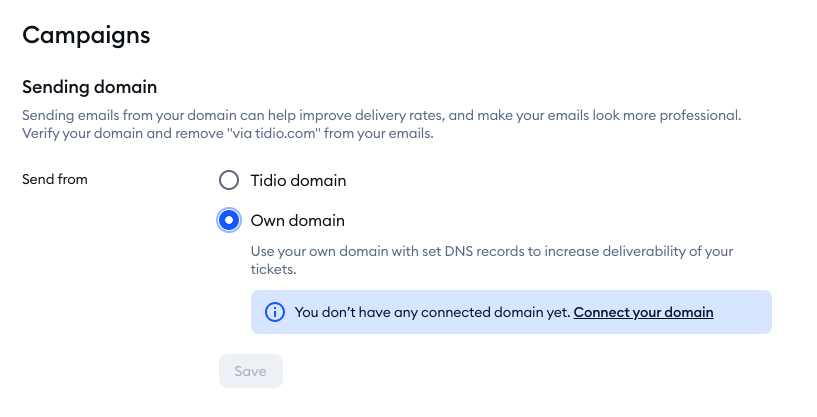Select the Tidio domain radio button

(229, 180)
